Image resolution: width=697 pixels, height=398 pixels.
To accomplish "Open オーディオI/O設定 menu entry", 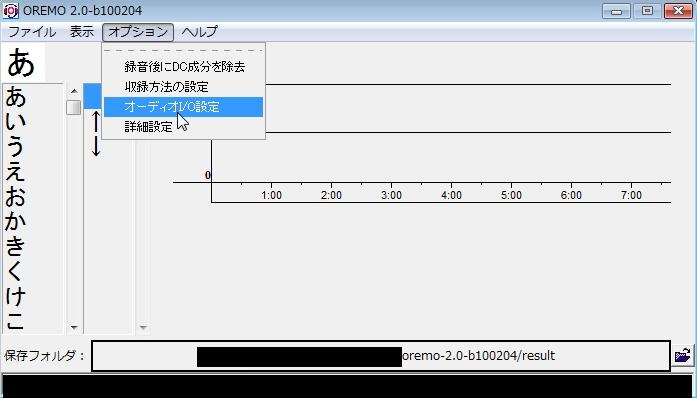I will coord(184,107).
